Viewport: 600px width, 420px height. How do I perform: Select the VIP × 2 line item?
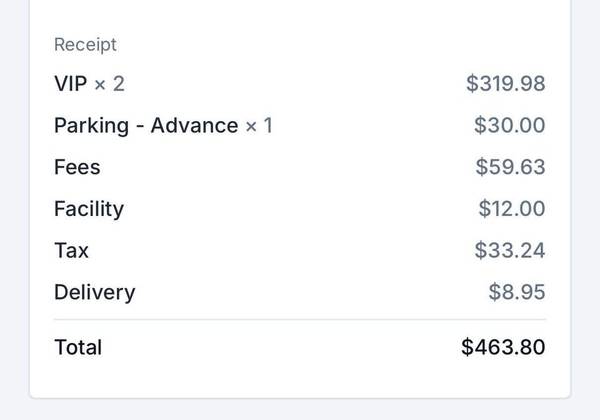pos(90,83)
